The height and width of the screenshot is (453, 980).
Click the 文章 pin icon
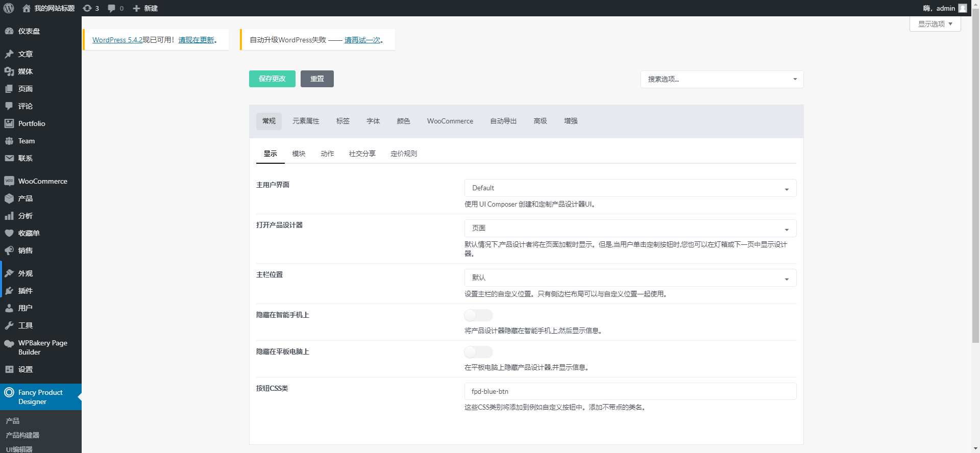9,54
